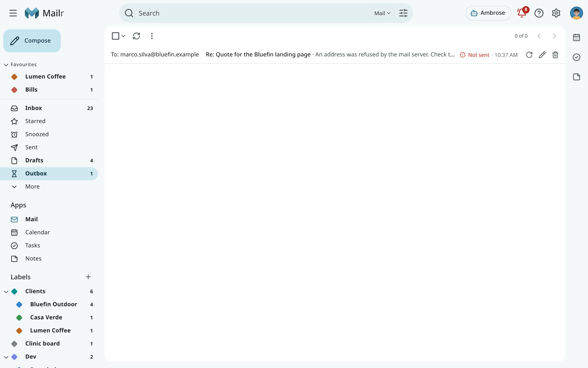Click the Compose button

32,41
